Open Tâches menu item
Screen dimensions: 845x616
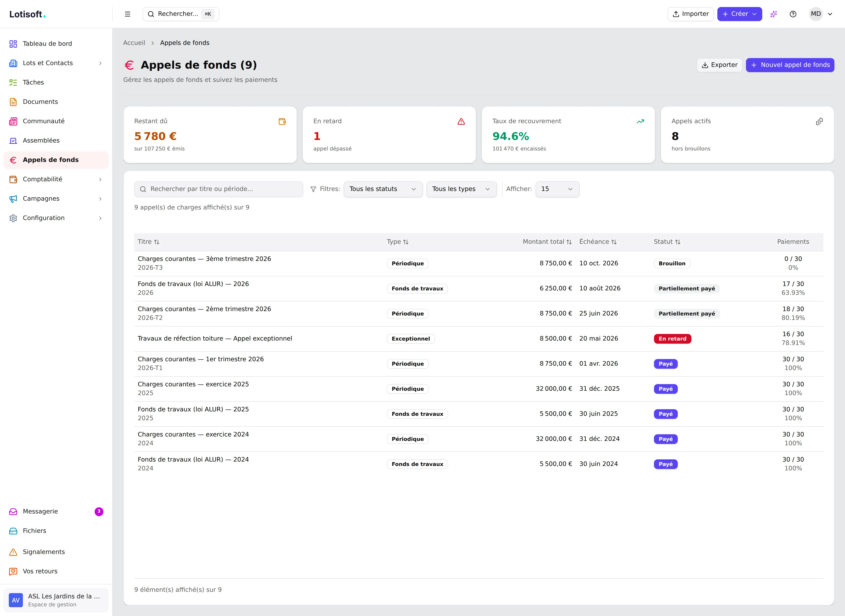[56, 83]
